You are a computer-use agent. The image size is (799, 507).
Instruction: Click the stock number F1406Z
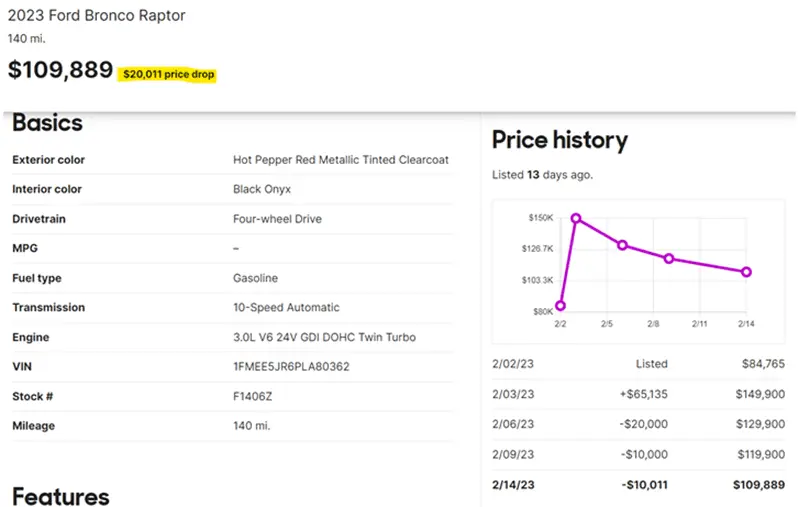254,396
